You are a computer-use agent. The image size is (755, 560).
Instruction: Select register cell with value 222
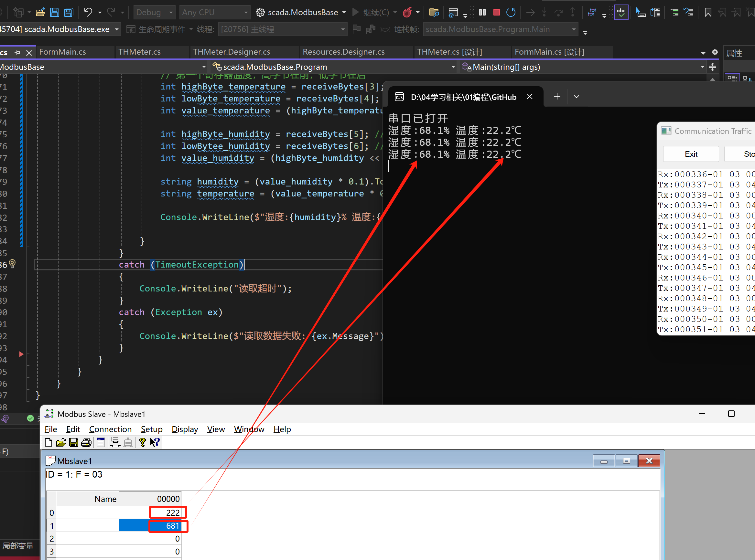(x=150, y=512)
